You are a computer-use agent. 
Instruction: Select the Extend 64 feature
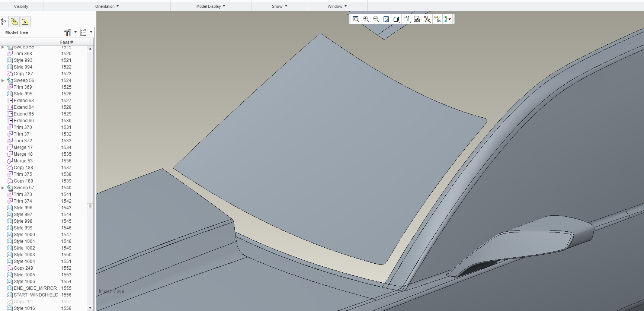tap(24, 107)
